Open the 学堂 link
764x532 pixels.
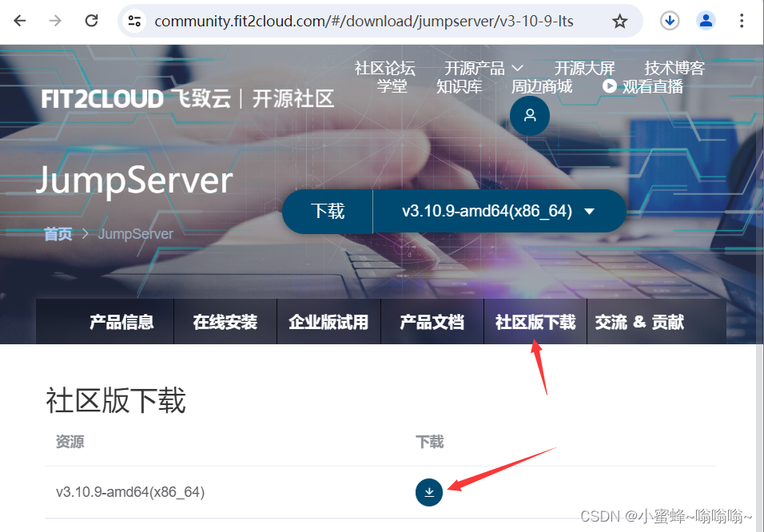tap(392, 86)
